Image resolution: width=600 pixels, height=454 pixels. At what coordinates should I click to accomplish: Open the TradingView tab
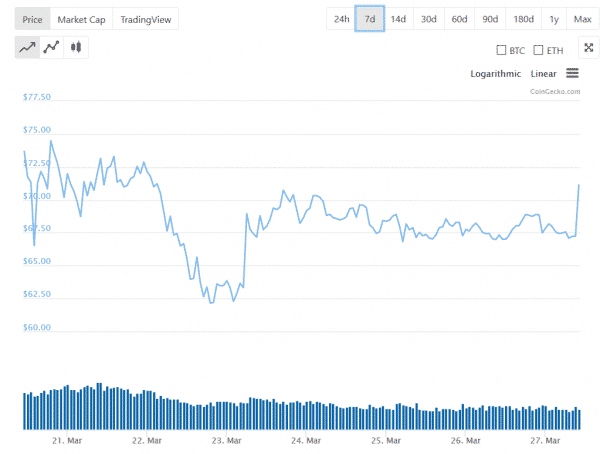click(x=146, y=19)
